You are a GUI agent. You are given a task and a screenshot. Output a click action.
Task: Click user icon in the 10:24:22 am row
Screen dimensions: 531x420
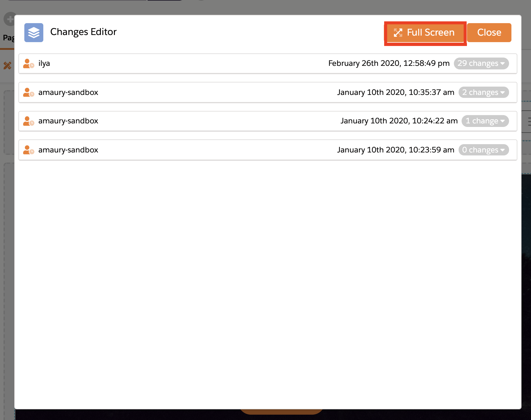(x=29, y=121)
